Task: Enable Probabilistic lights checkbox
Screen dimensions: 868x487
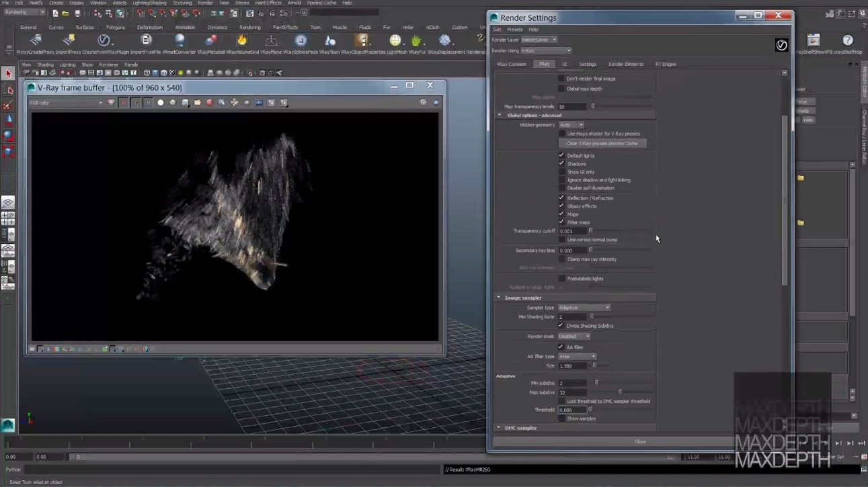Action: (x=561, y=279)
